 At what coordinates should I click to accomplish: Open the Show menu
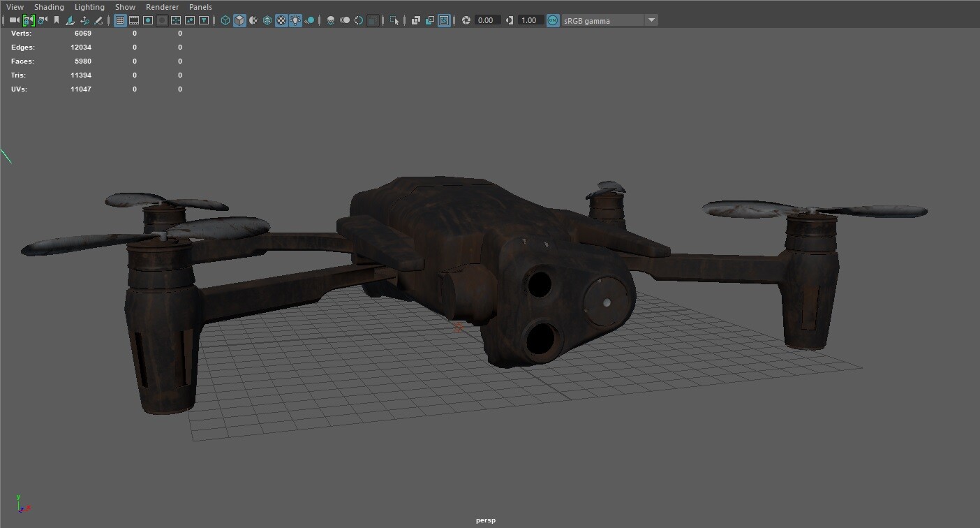125,7
